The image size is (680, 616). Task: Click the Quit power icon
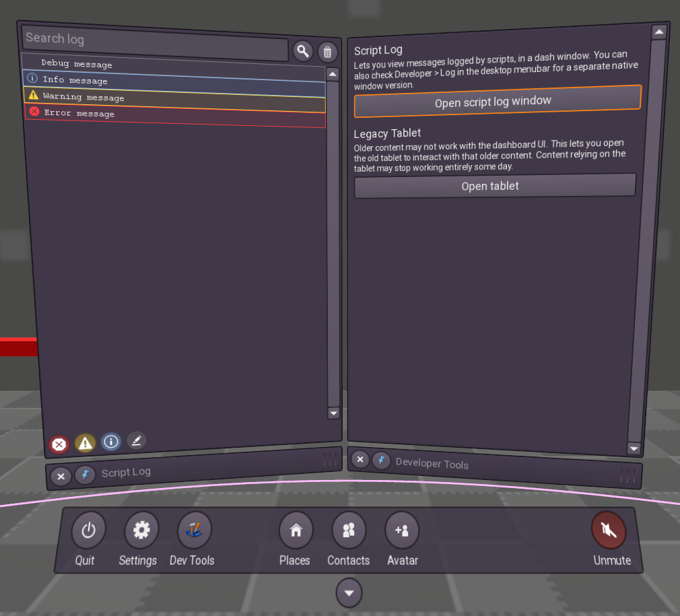click(x=88, y=531)
